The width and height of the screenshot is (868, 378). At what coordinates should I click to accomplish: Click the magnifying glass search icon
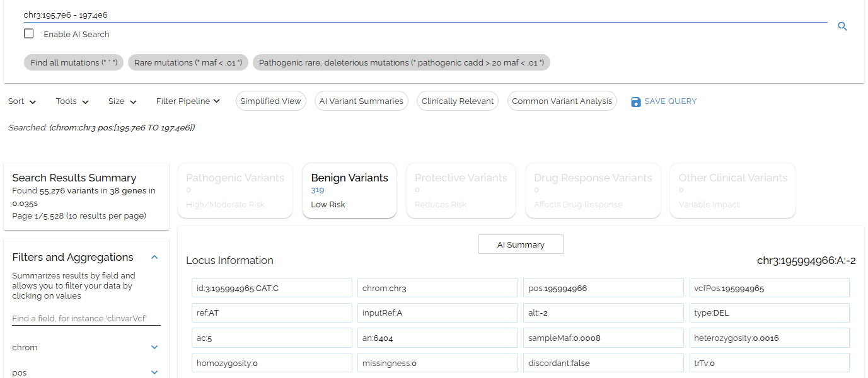(x=842, y=26)
